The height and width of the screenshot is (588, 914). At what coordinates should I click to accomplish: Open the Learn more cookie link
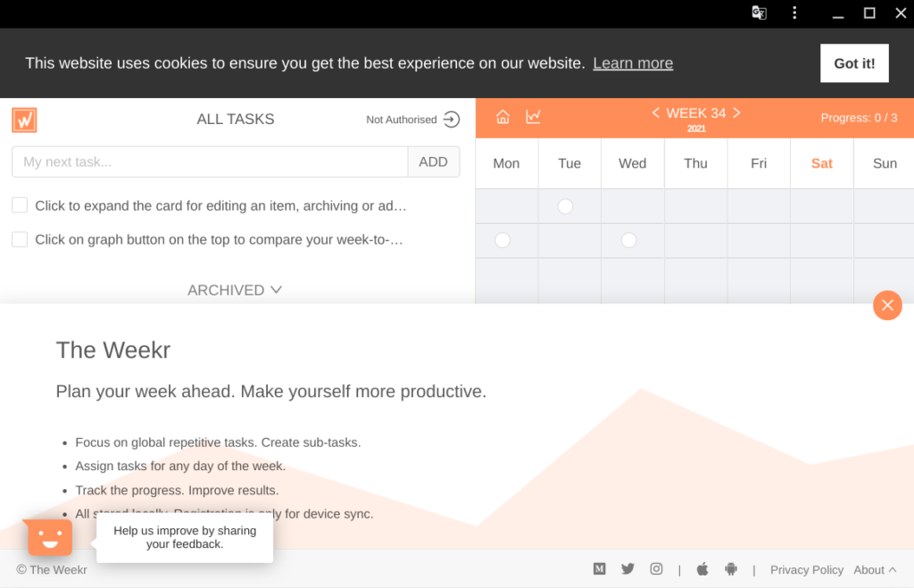click(x=633, y=63)
